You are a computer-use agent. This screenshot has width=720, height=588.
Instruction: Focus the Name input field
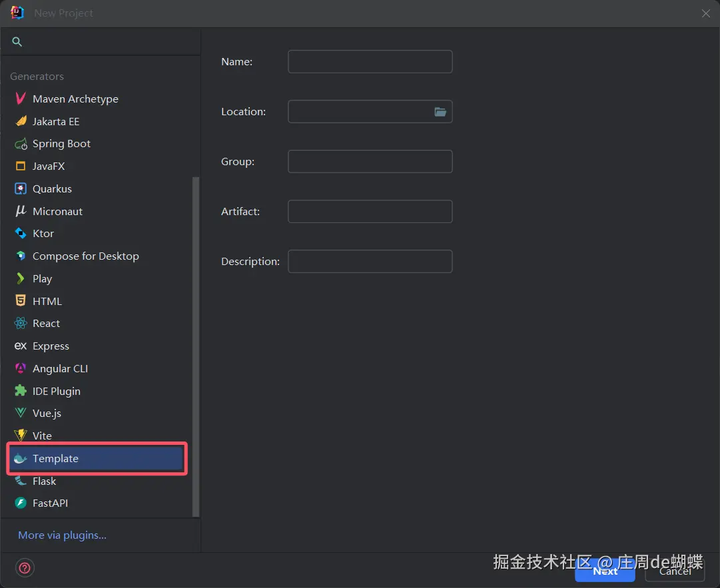(x=370, y=61)
